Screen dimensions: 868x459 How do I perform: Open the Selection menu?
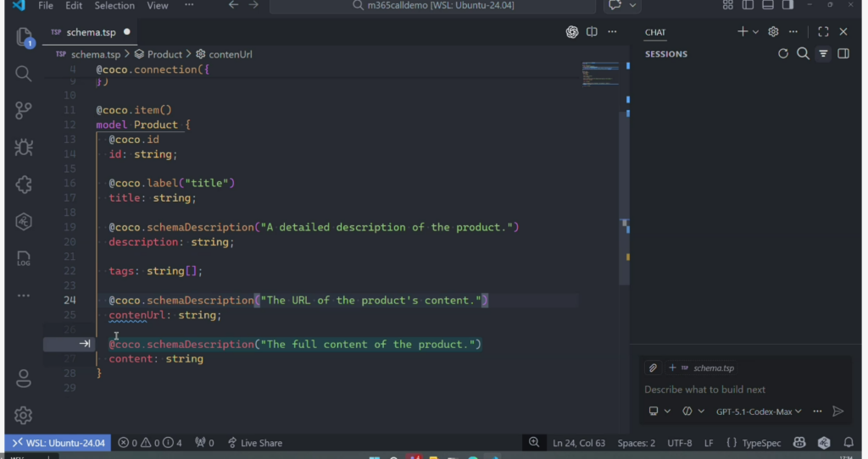(114, 6)
